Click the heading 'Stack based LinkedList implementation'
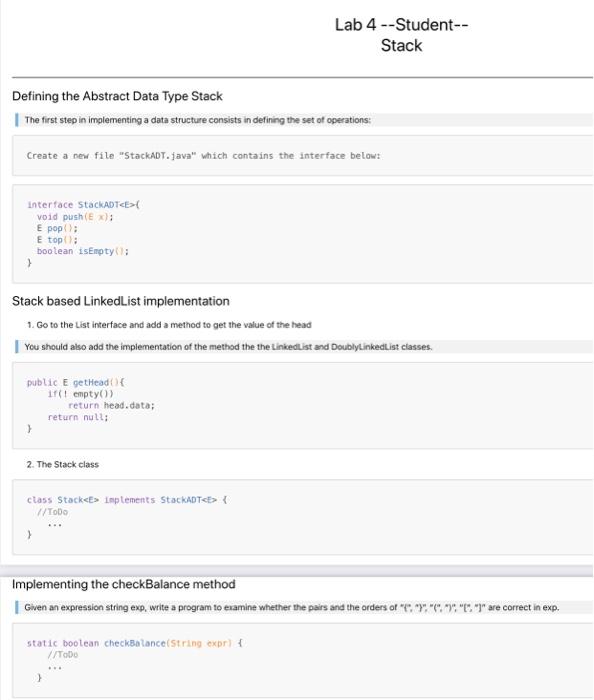594x700 pixels. pyautogui.click(x=121, y=301)
